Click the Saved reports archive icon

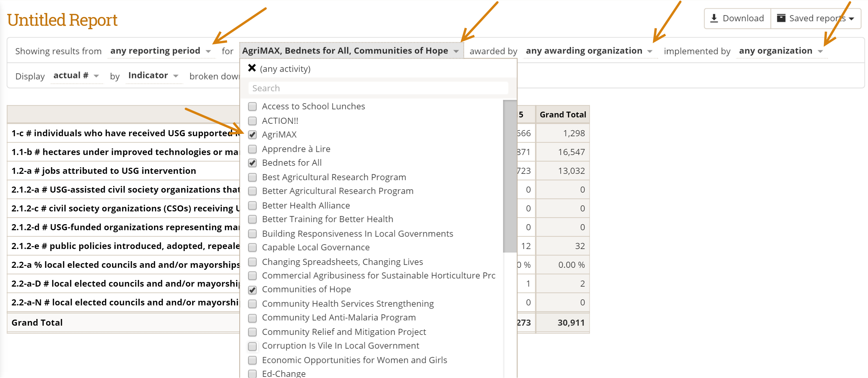point(781,18)
